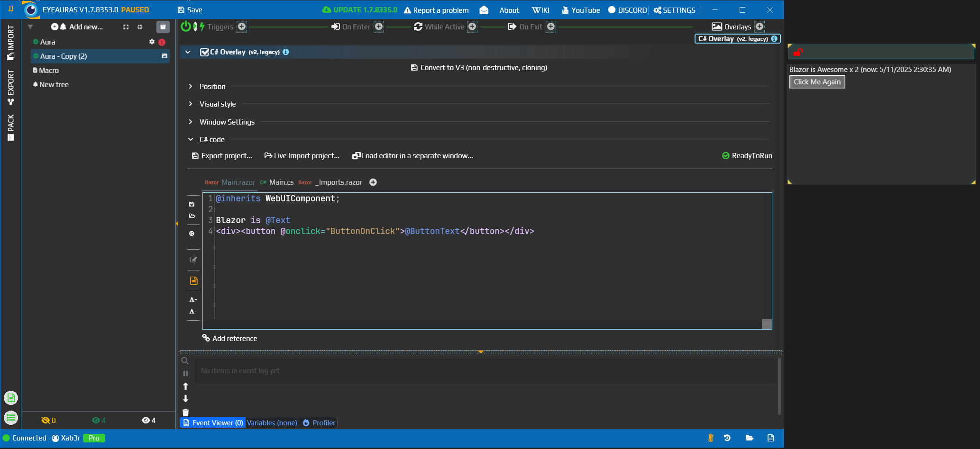Viewport: 980px width, 449px height.
Task: Open the filter funnel in aura list
Action: [x=30, y=27]
